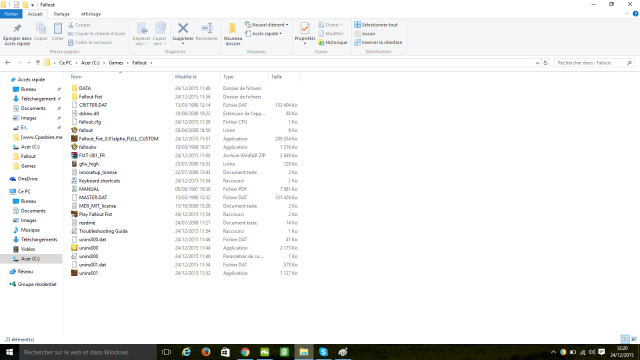Viewport: 640px width, 360px height.
Task: Open Skype from the taskbar
Action: pos(323,352)
